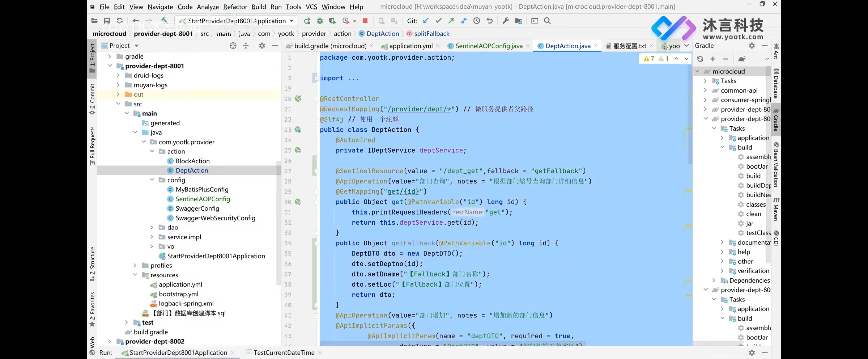Click the Build project hammer icon
Image resolution: width=868 pixels, height=359 pixels.
click(164, 21)
